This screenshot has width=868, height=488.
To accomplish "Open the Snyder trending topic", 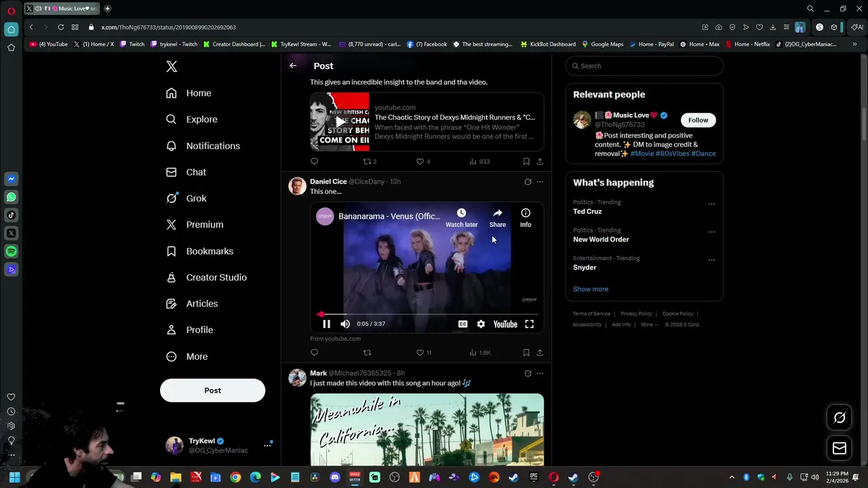I will tap(585, 267).
